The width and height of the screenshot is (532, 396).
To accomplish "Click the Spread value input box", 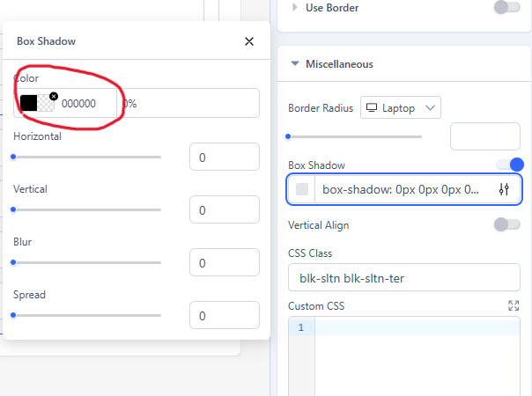I will [x=224, y=316].
